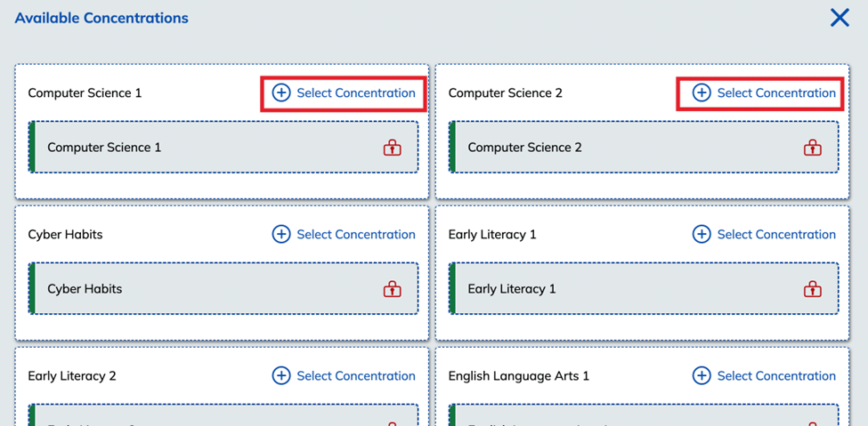The height and width of the screenshot is (426, 868).
Task: Select Concentration for Early Literacy 1
Action: point(765,235)
